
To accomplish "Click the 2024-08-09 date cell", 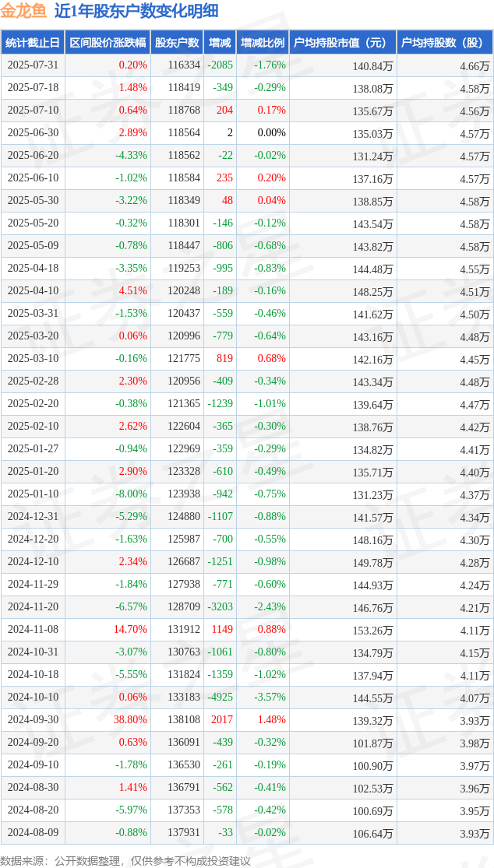I will point(33,832).
